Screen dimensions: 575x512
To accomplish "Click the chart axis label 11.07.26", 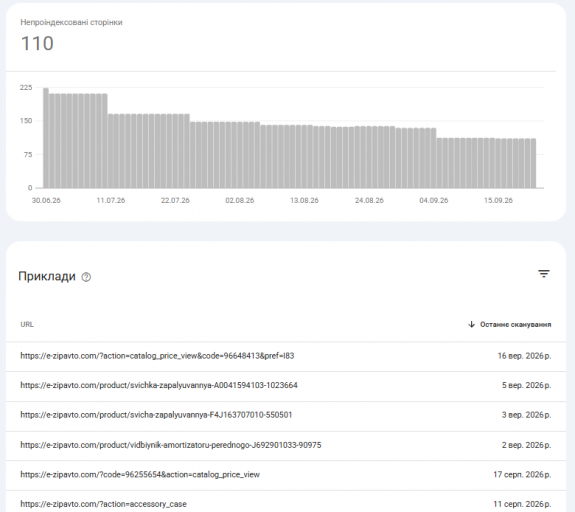I will [111, 201].
